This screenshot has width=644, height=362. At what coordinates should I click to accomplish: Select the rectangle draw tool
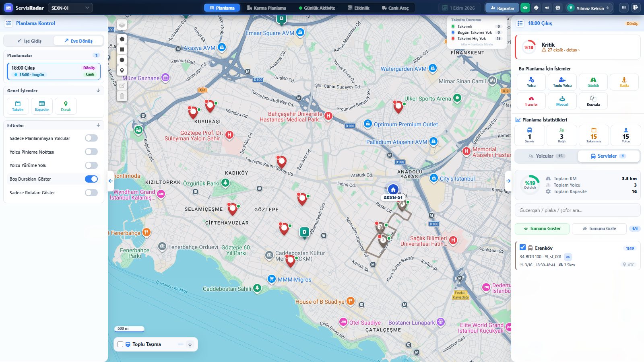click(122, 49)
